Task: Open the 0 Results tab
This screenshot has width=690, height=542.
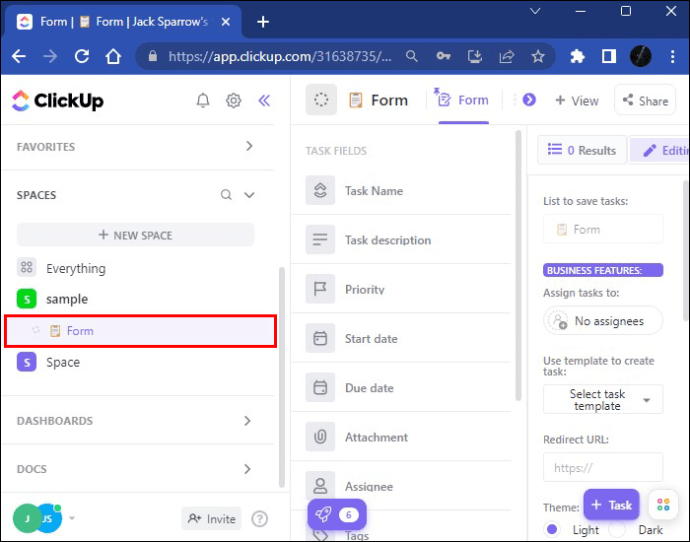Action: (582, 150)
